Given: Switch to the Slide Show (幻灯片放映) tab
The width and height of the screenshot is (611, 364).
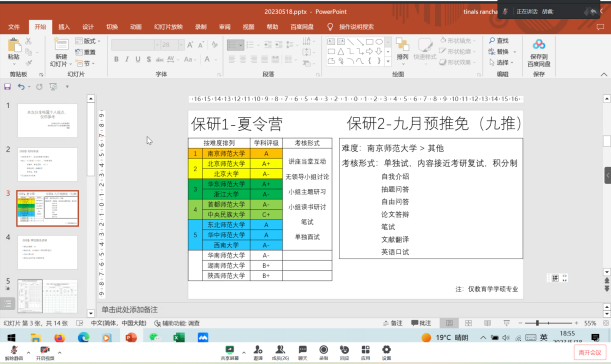Looking at the screenshot, I should coord(168,27).
